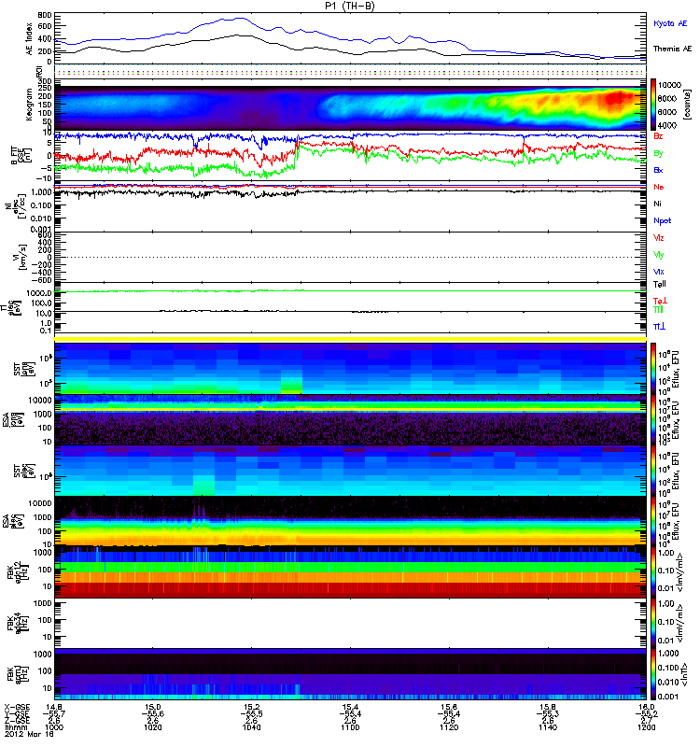Click the Keogram counts color bar
The height and width of the screenshot is (747, 700).
[653, 105]
